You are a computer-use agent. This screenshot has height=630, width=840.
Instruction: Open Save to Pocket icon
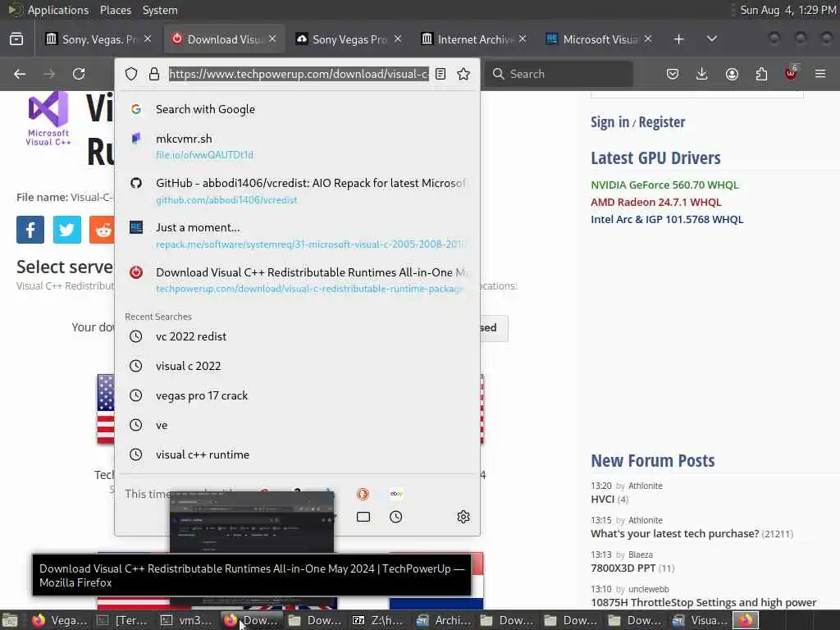click(x=673, y=74)
